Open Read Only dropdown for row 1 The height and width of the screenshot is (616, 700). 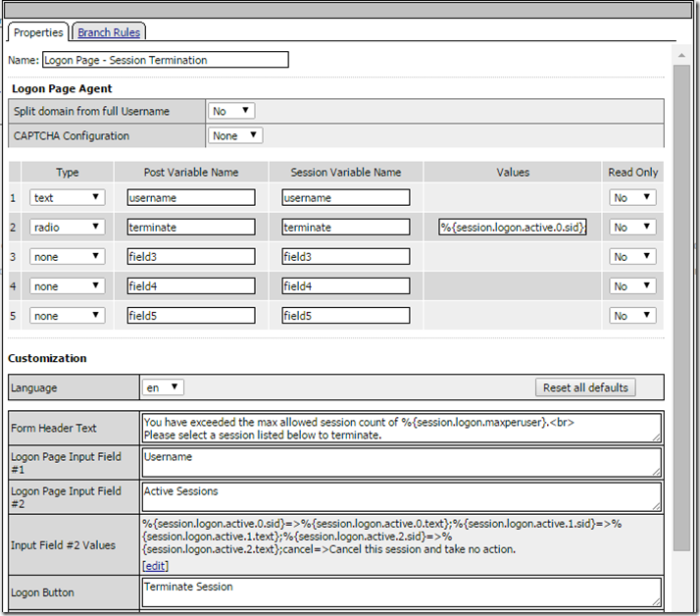tap(631, 197)
